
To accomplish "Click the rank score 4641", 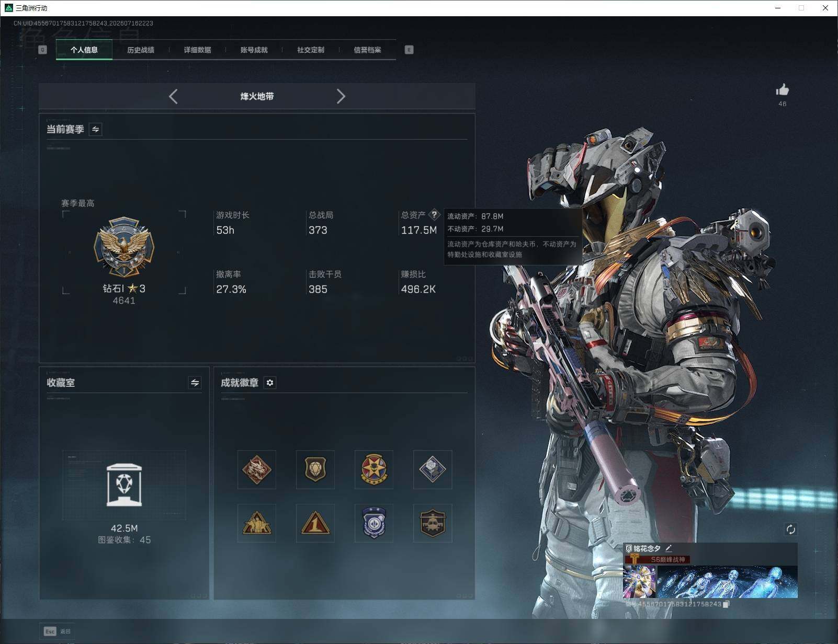I will pos(124,301).
